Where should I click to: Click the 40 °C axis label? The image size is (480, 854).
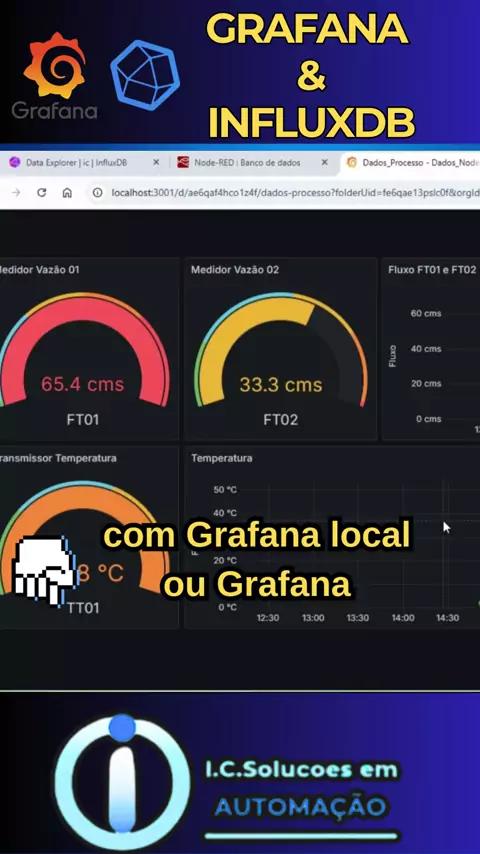[x=225, y=513]
